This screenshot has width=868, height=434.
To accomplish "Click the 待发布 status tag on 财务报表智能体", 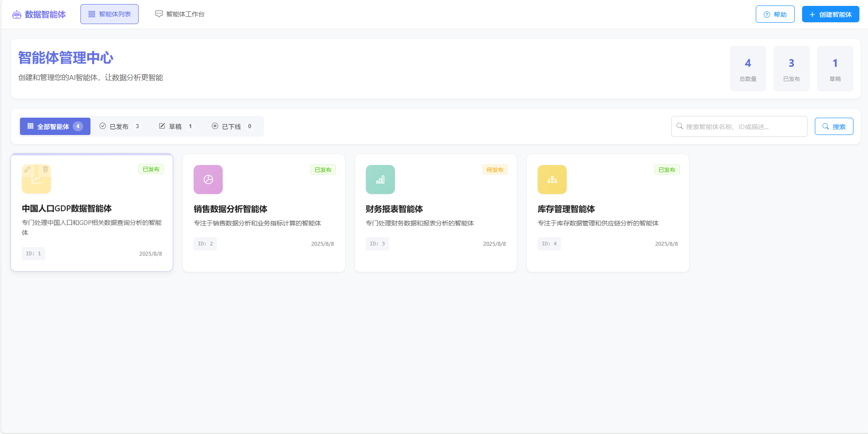I will pyautogui.click(x=494, y=170).
